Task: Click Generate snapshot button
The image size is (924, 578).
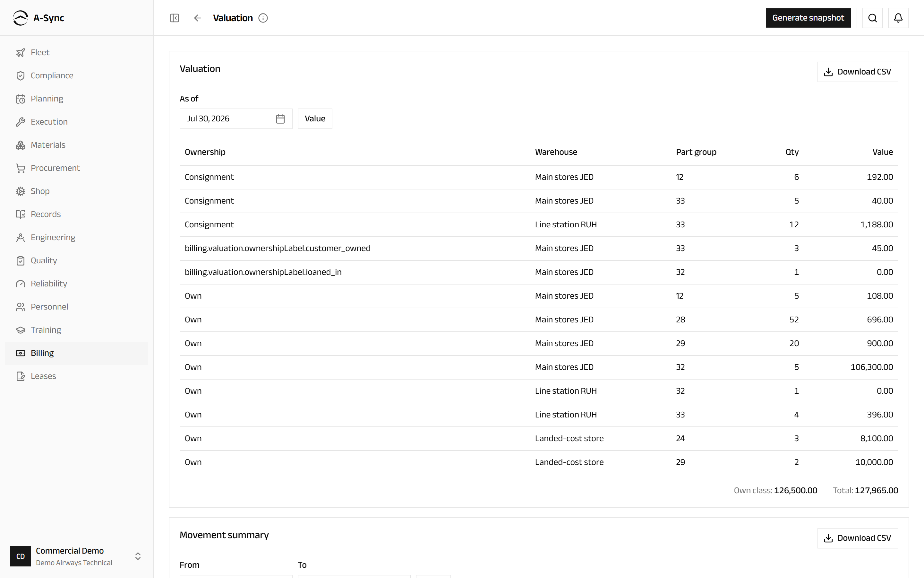Action: (x=808, y=18)
